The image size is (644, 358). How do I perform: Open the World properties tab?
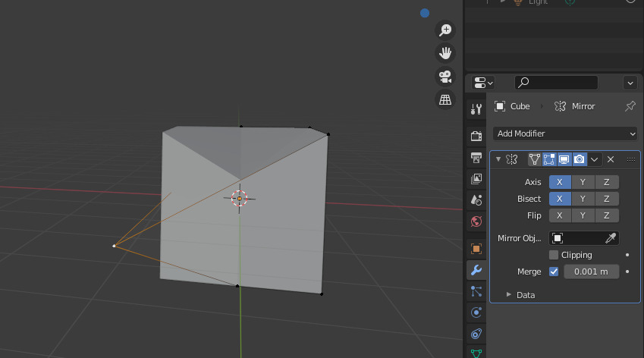point(476,221)
